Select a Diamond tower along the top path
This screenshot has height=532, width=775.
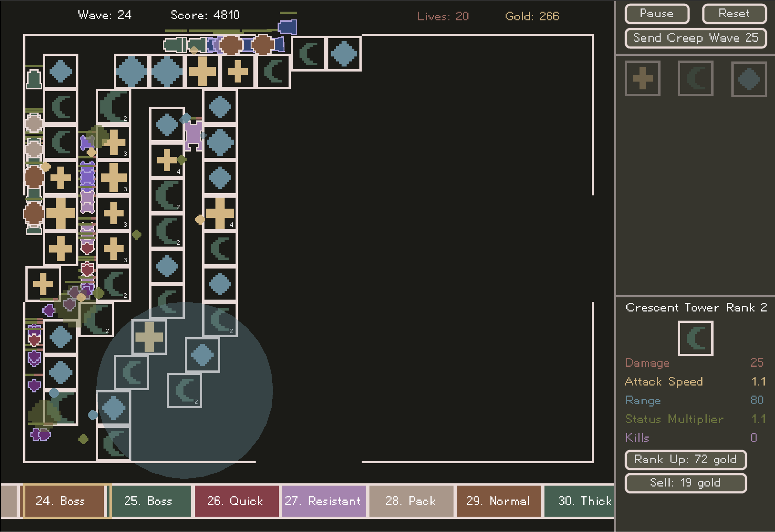click(x=132, y=72)
